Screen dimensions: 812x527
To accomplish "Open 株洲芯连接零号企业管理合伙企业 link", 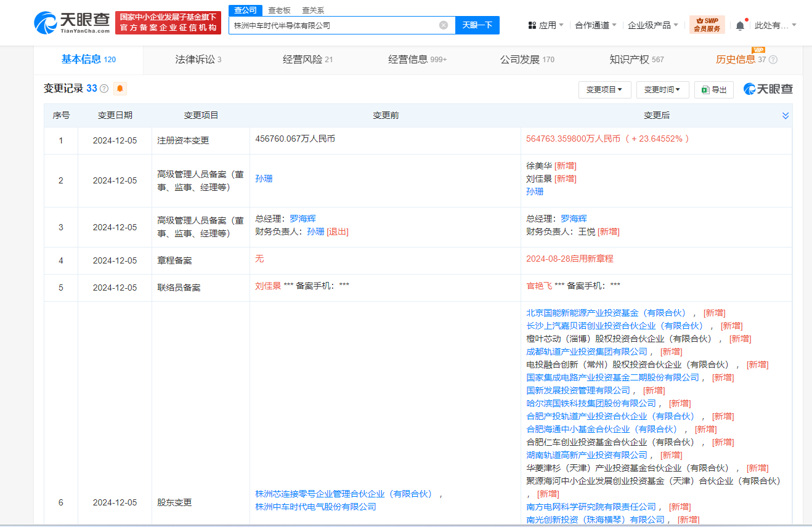I will (344, 494).
